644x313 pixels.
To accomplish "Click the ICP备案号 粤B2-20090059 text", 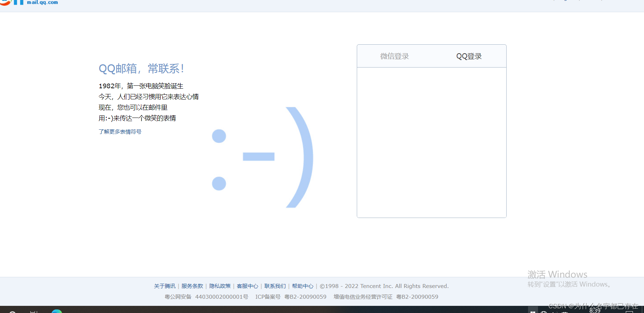I will (x=291, y=297).
